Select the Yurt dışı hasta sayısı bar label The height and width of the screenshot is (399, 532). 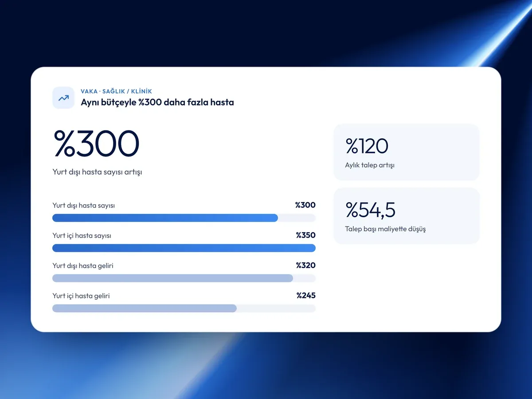pos(83,205)
